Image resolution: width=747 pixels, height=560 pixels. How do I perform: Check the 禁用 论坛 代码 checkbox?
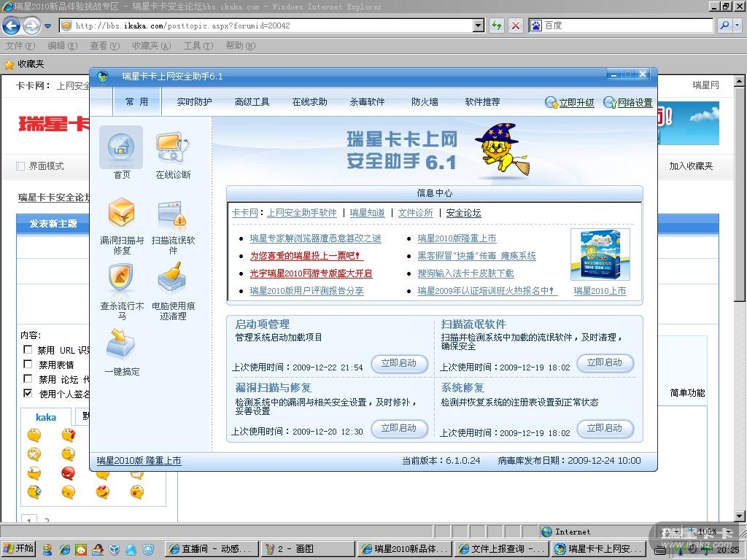click(28, 378)
